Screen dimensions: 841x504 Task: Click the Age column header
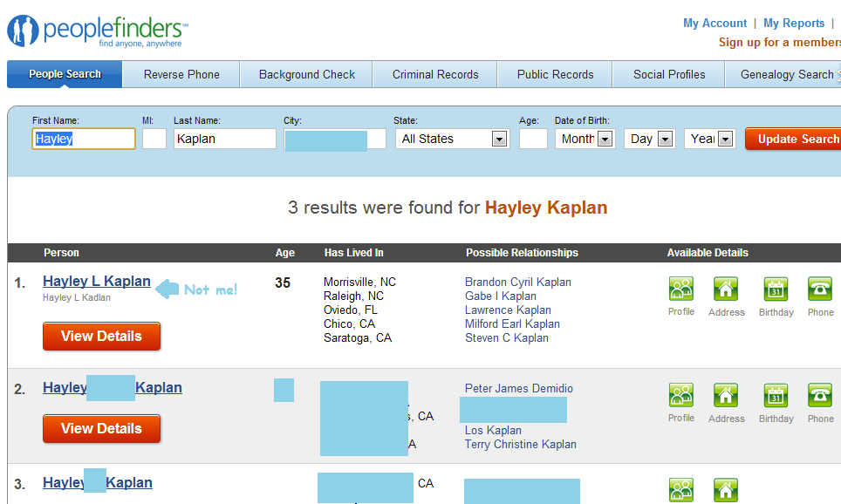[x=284, y=253]
